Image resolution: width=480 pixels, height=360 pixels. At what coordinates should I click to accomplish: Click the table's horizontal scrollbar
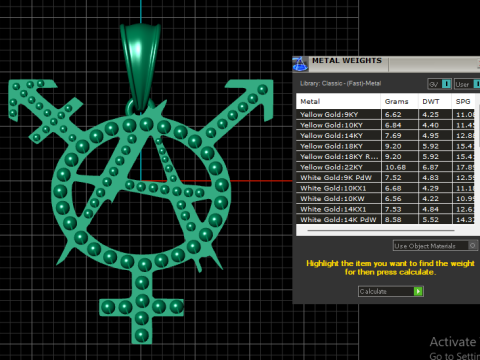tap(381, 230)
